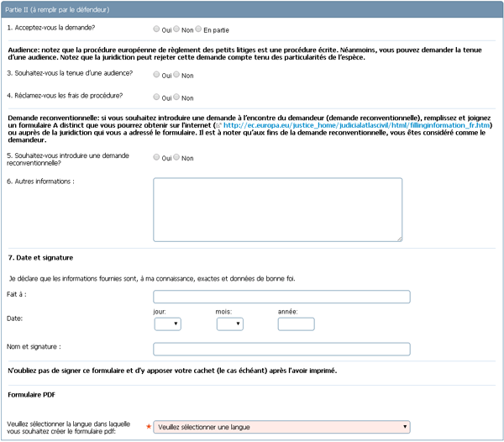The width and height of the screenshot is (504, 442).
Task: Open the 'mois' dropdown
Action: 230,324
